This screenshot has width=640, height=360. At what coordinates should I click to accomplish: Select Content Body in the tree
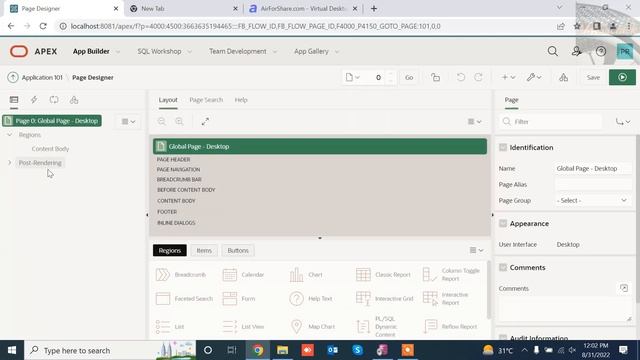[50, 149]
